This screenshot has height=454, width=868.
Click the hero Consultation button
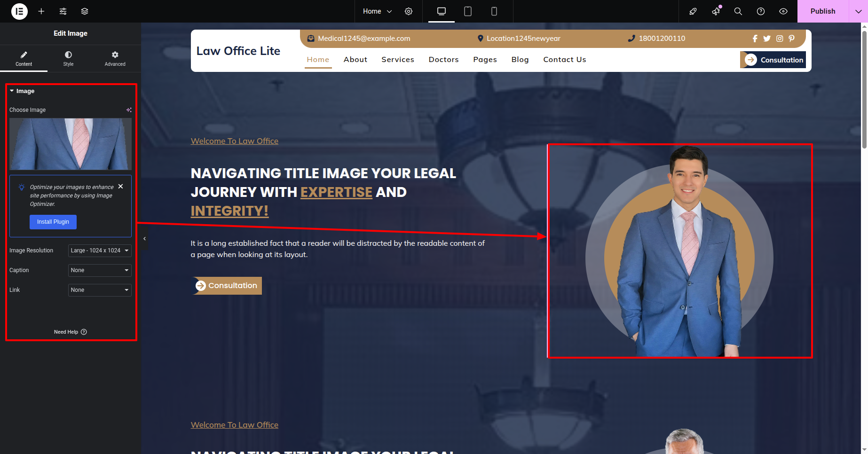coord(228,286)
